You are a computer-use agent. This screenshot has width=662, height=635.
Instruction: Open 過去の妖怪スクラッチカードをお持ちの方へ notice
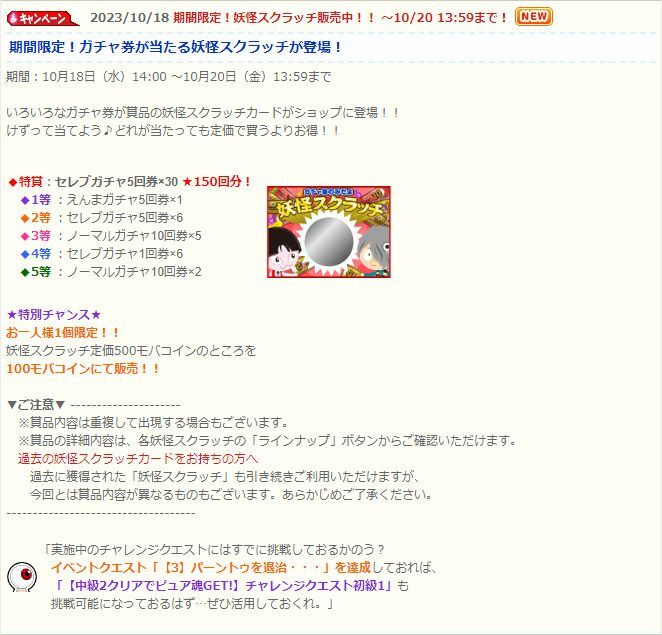point(138,459)
